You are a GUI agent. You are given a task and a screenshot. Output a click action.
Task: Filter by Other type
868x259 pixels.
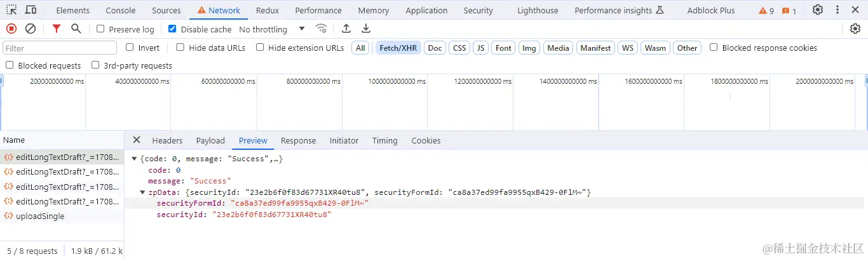pos(687,48)
